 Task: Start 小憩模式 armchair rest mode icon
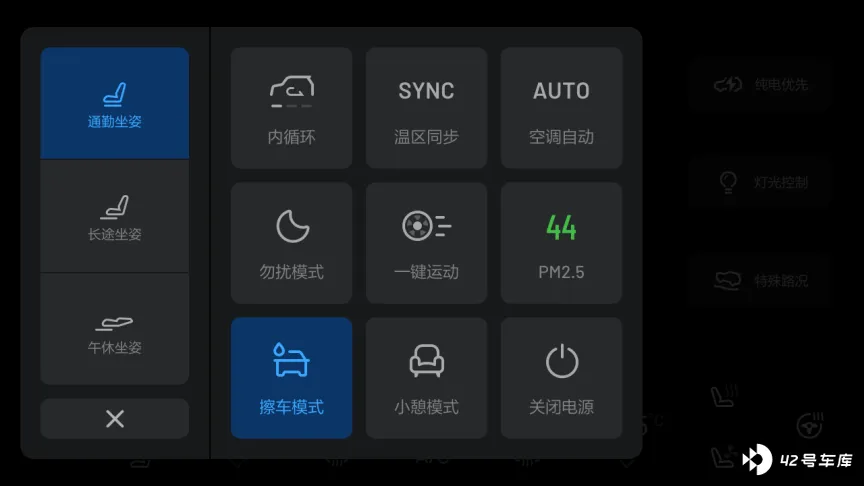click(x=426, y=378)
